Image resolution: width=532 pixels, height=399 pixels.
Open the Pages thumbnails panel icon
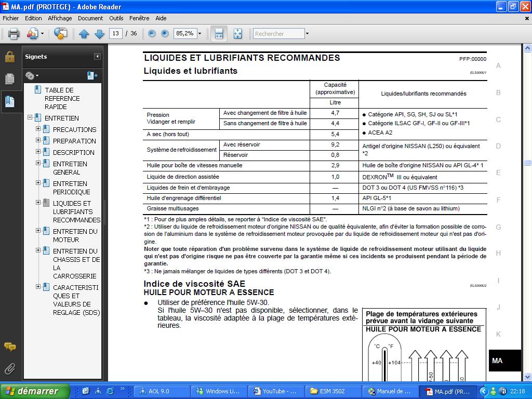(10, 79)
